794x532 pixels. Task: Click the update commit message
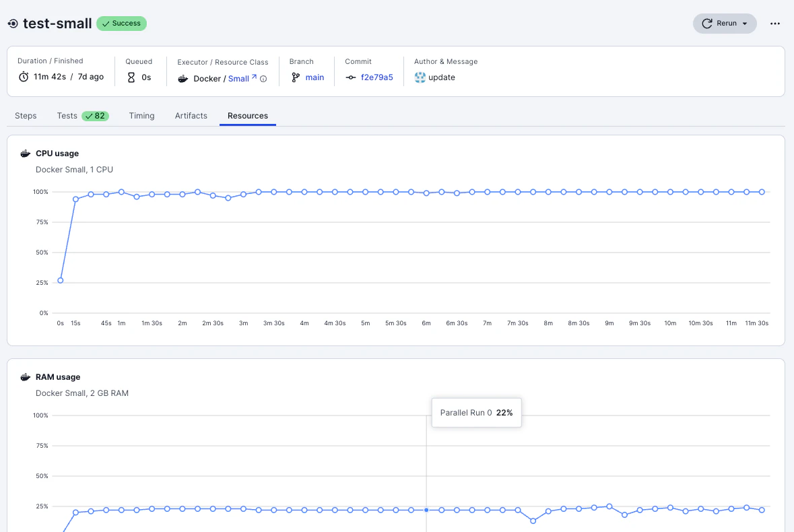click(442, 77)
